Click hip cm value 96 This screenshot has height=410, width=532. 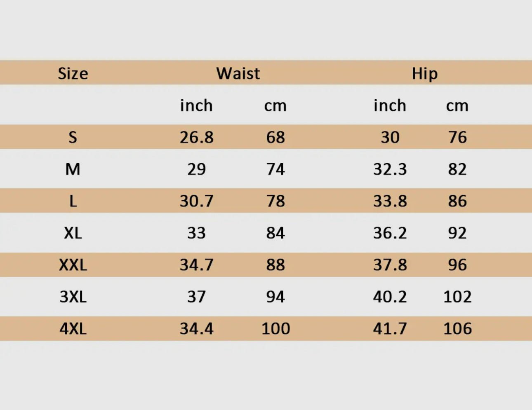[x=457, y=265]
